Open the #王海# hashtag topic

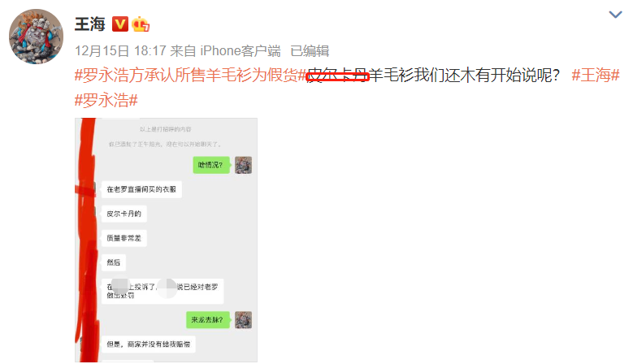596,76
